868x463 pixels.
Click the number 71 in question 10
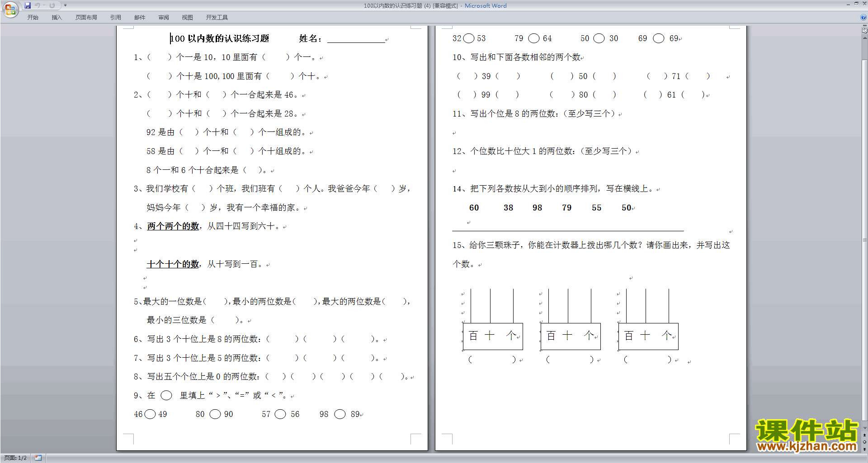[676, 76]
